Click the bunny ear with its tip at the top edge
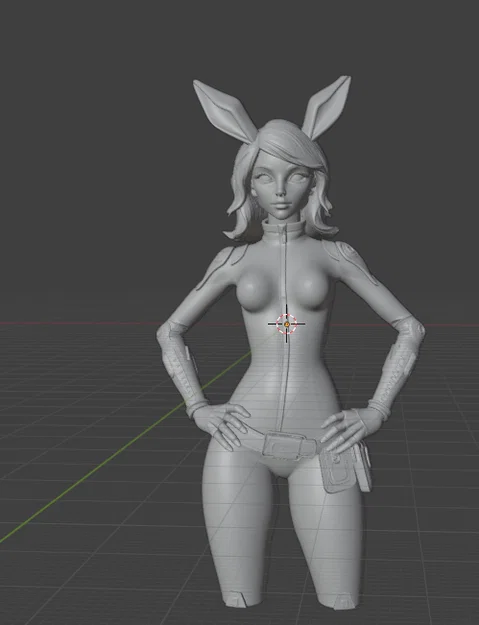The width and height of the screenshot is (479, 625). click(327, 107)
